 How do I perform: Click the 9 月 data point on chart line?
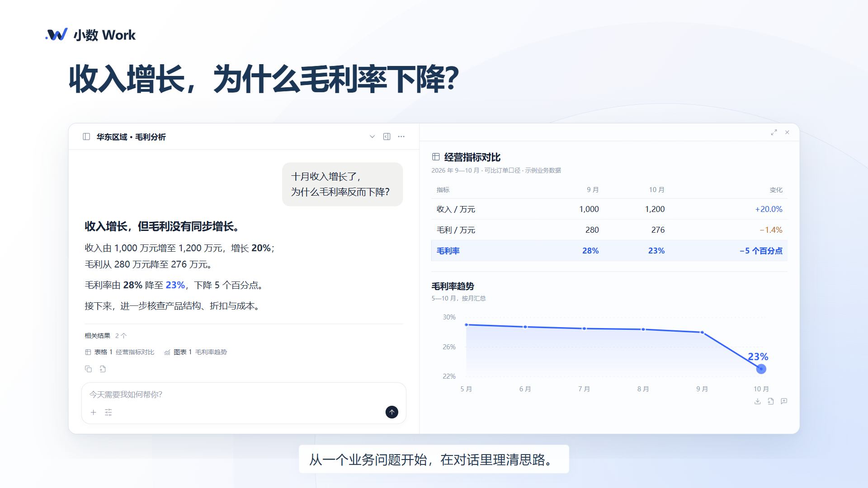coord(702,332)
